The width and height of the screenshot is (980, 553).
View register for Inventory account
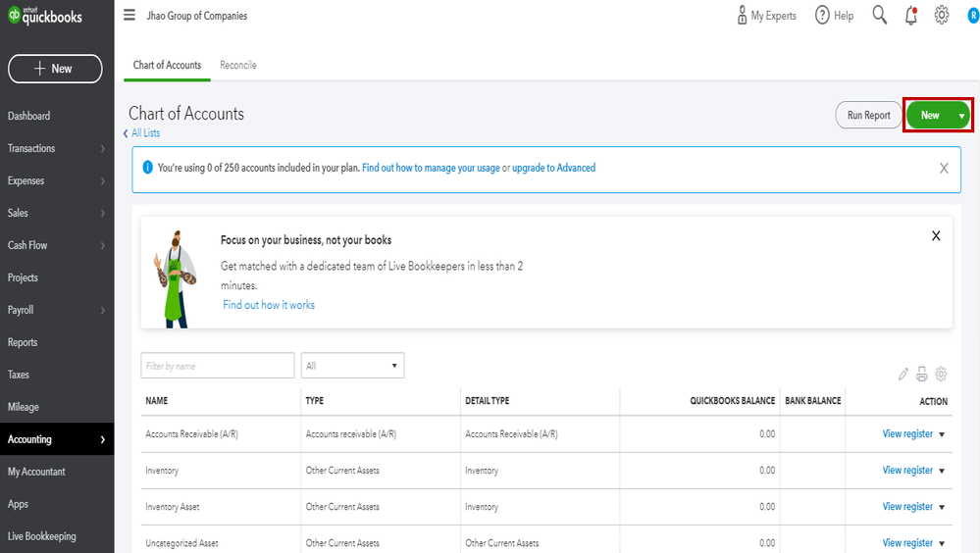(907, 470)
